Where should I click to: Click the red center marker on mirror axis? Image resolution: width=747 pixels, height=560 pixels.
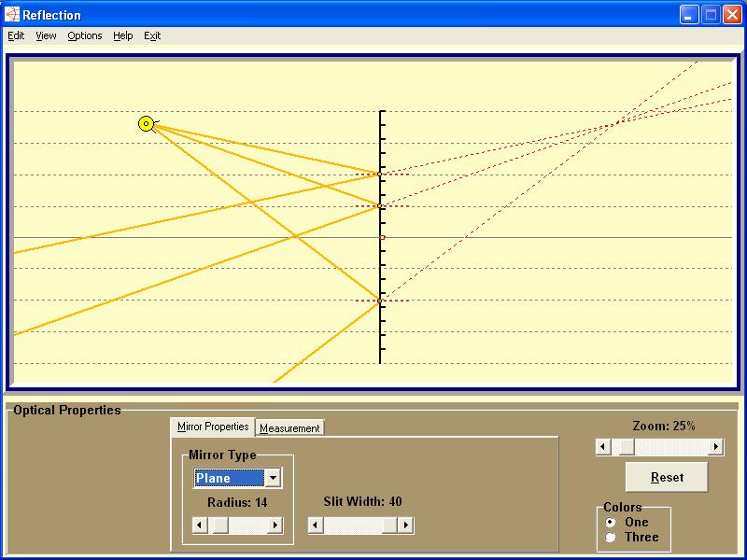pyautogui.click(x=382, y=237)
